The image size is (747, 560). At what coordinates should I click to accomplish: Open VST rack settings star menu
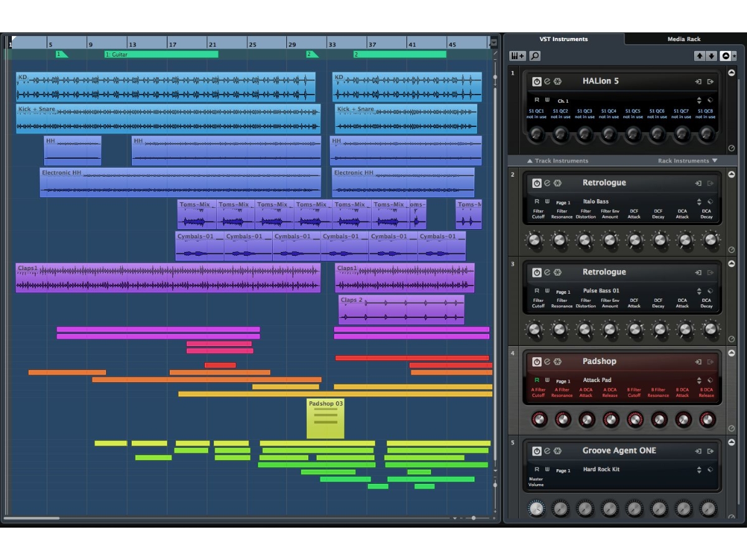[x=734, y=56]
